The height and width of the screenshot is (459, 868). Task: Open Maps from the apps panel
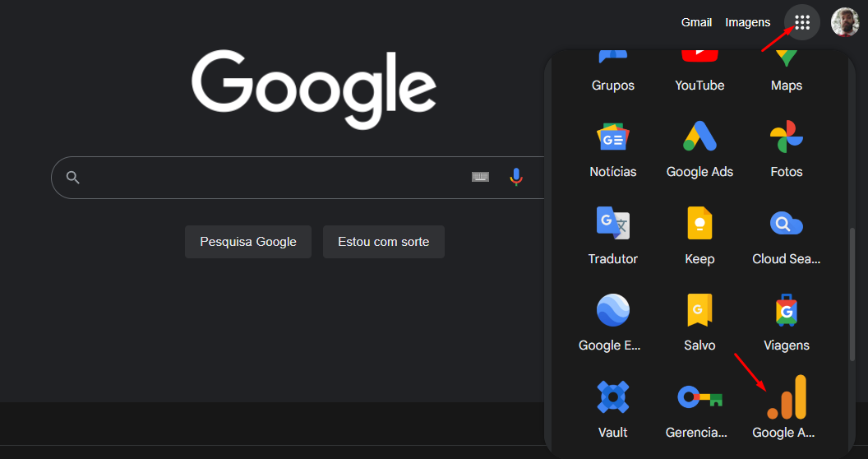click(786, 72)
